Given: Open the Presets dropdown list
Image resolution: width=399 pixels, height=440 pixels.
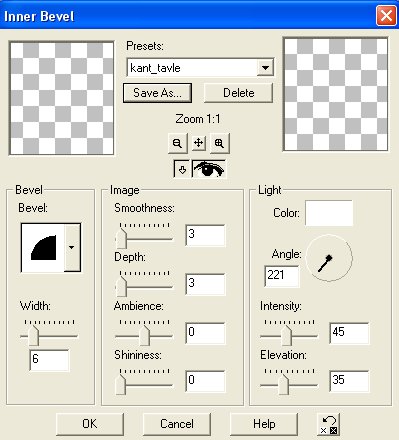Looking at the screenshot, I should [265, 68].
